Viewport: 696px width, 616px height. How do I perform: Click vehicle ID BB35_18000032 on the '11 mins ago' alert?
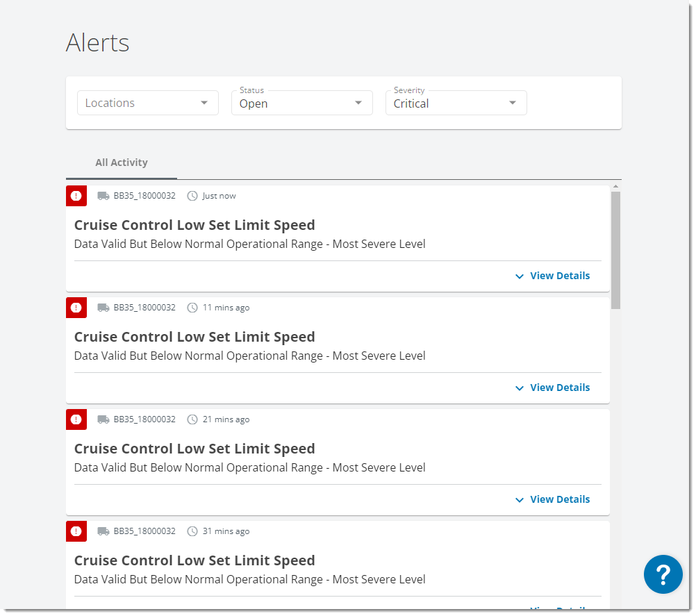[x=144, y=308]
